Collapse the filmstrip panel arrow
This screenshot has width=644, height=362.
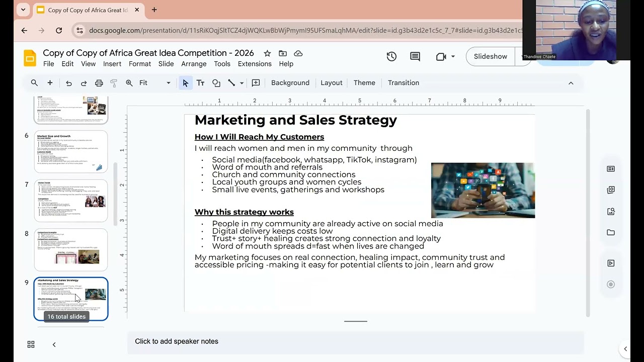coord(54,344)
